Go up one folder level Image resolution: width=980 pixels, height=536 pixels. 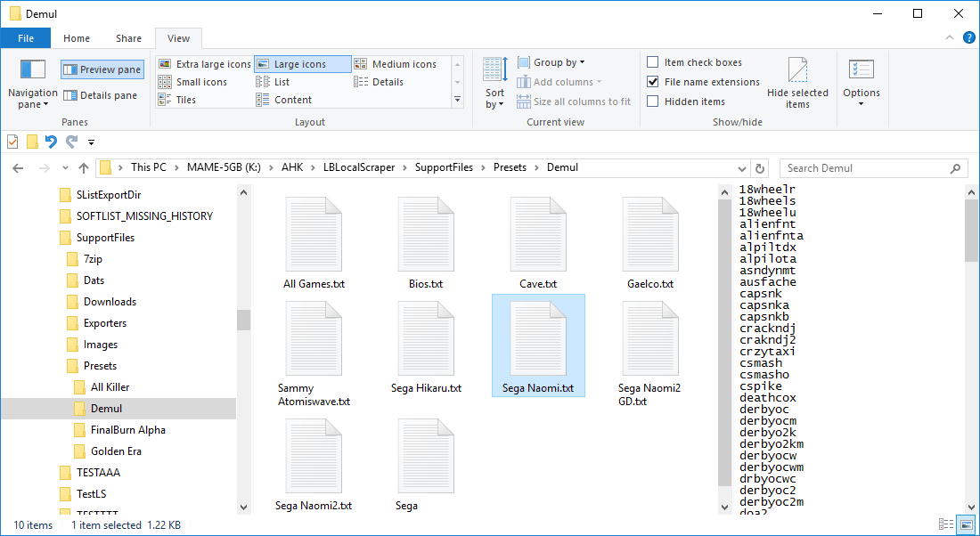84,168
